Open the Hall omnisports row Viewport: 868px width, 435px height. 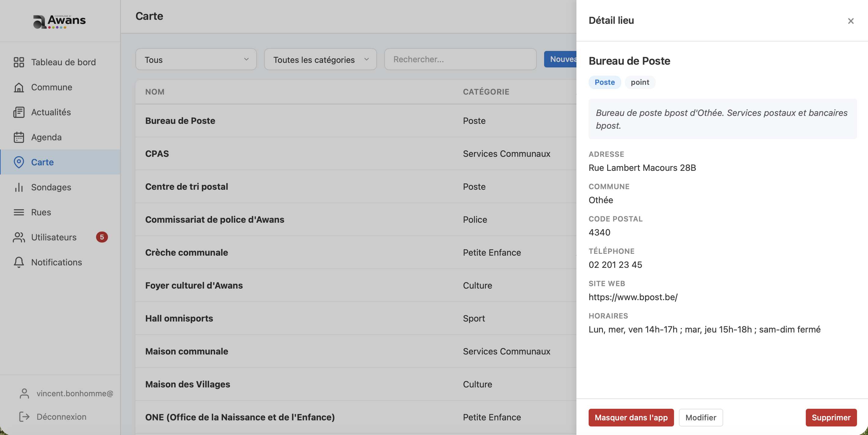click(x=179, y=318)
